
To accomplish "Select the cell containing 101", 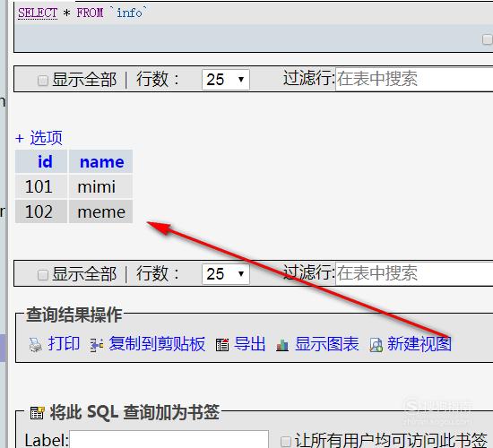I will coord(41,186).
